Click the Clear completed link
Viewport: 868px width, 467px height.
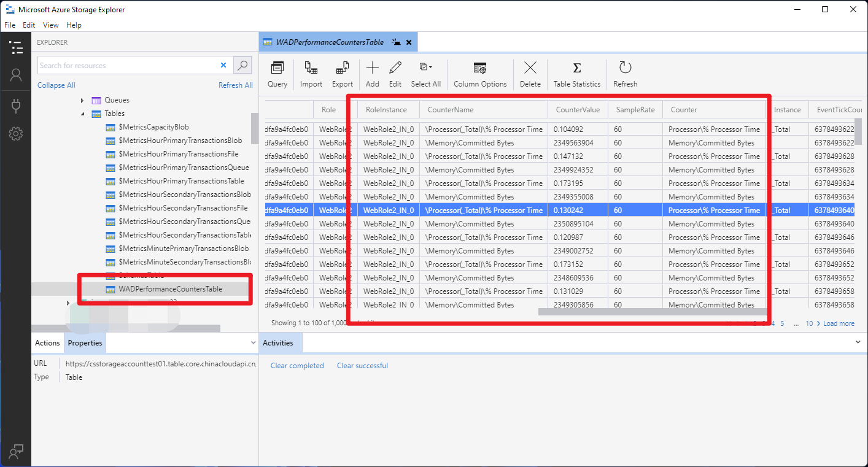tap(297, 366)
